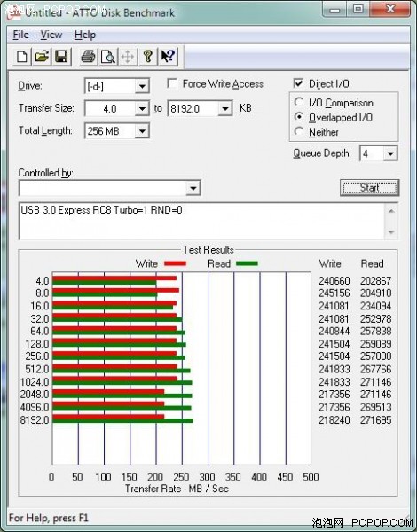The width and height of the screenshot is (417, 532).
Task: Open Print Preview from the toolbar
Action: tap(108, 57)
